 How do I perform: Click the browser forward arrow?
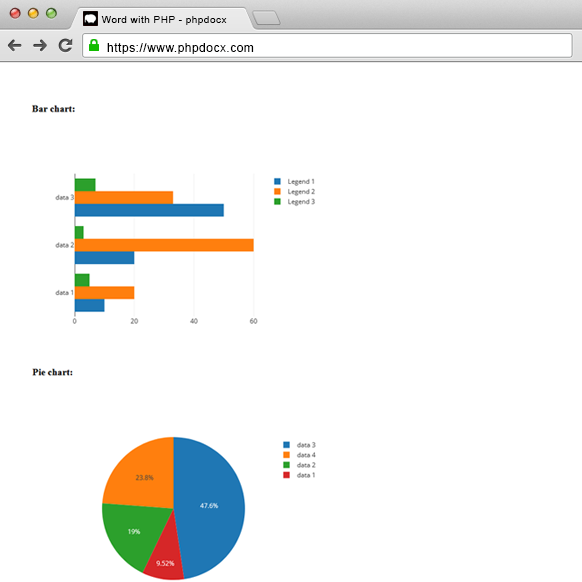pyautogui.click(x=40, y=46)
